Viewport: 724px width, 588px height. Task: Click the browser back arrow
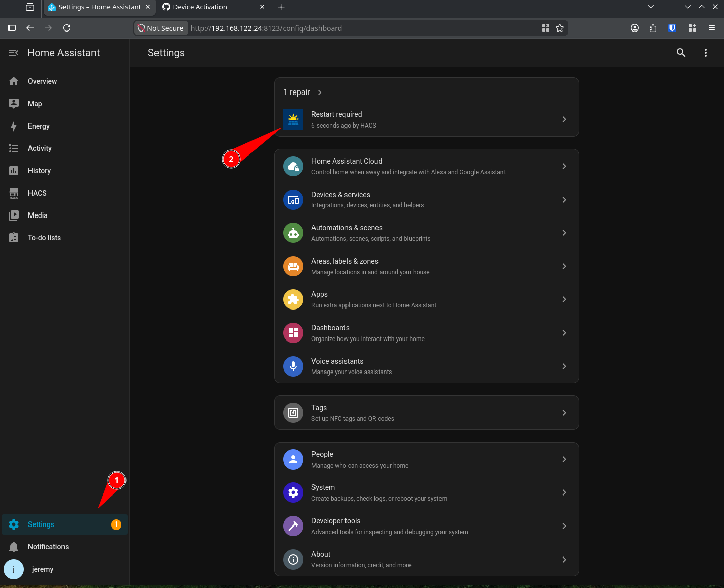[x=30, y=28]
